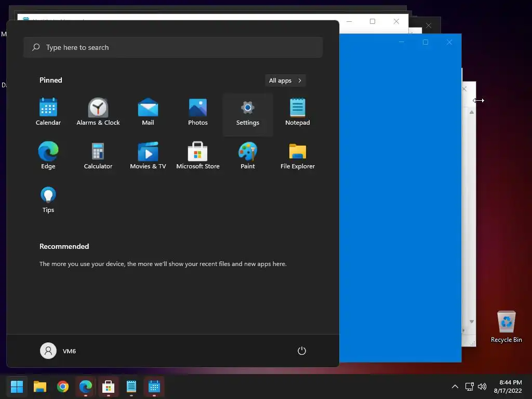
Task: Launch Google Chrome from the taskbar
Action: [63, 387]
